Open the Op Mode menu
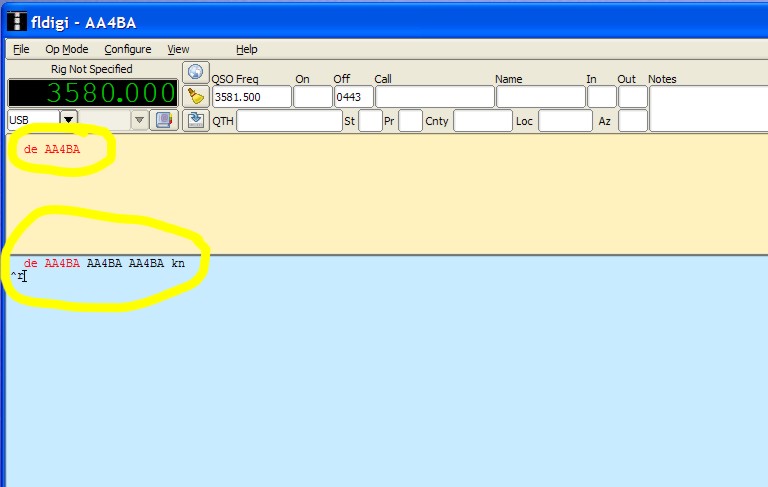Image resolution: width=768 pixels, height=487 pixels. [67, 49]
